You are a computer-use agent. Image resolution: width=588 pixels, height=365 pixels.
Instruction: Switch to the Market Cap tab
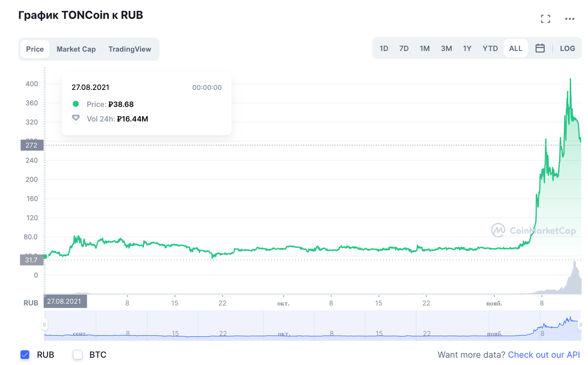(76, 49)
